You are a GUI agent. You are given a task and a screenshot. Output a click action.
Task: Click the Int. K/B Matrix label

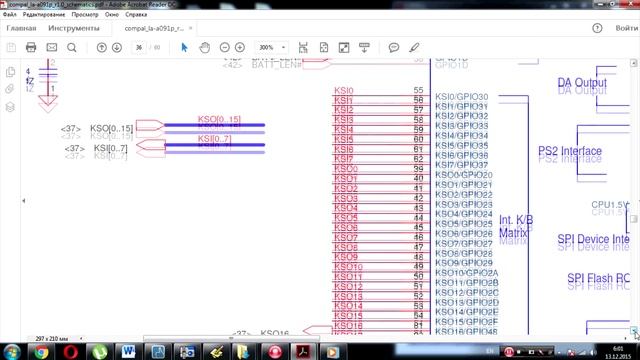pos(516,227)
